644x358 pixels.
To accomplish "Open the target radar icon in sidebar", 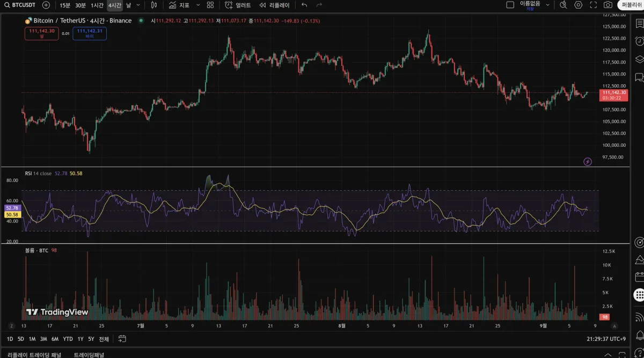I will coord(639,242).
